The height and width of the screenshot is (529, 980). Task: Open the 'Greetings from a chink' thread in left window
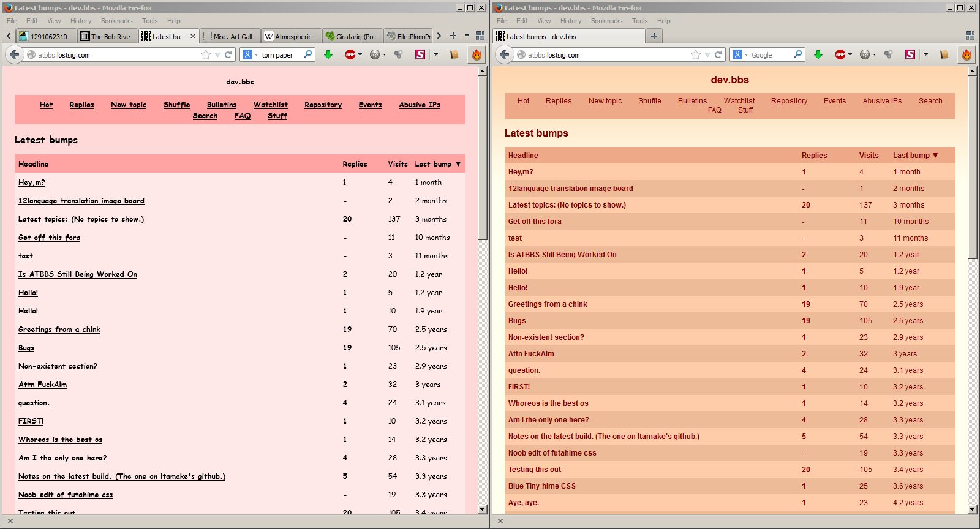point(59,329)
